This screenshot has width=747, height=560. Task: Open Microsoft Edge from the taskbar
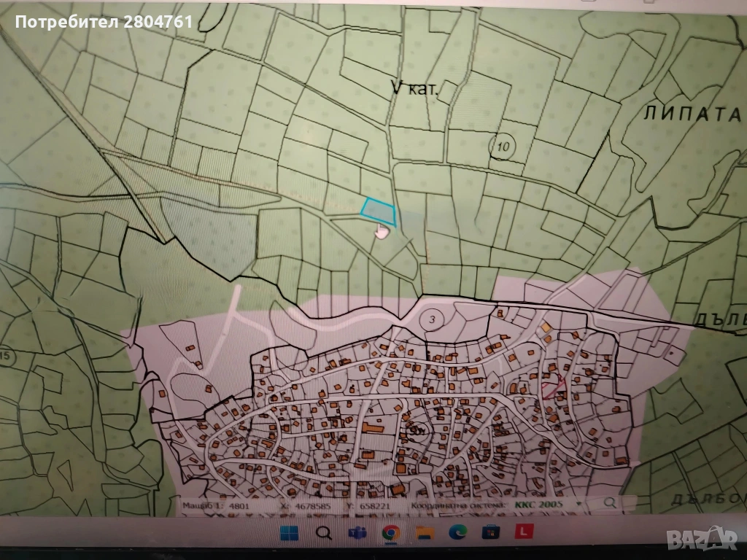coord(457,534)
